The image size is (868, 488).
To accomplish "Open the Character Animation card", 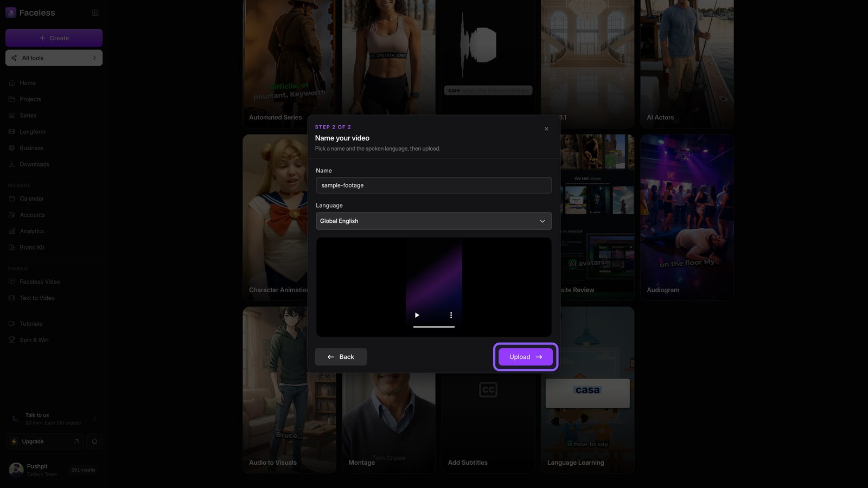I will coord(275,217).
